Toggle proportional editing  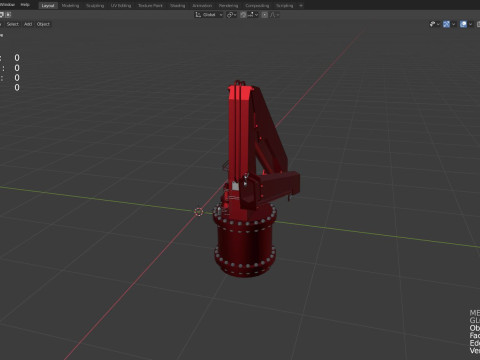tap(265, 15)
